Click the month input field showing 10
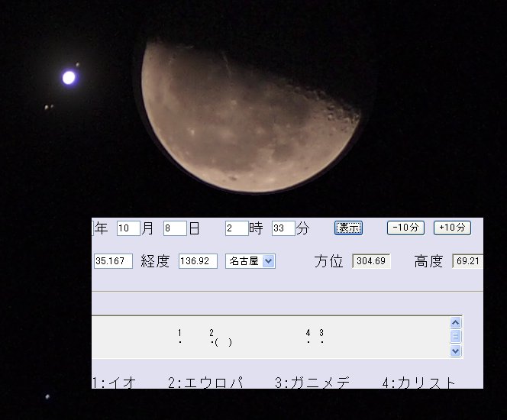Image resolution: width=507 pixels, height=420 pixels. click(x=128, y=228)
